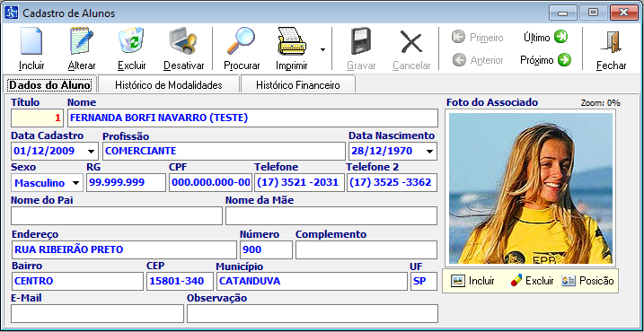Click the Foto do Associado photo

[531, 188]
